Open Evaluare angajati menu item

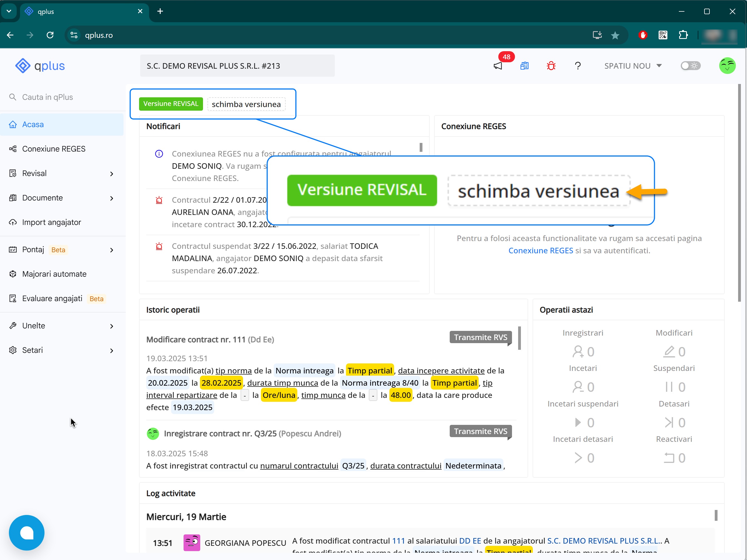tap(62, 299)
